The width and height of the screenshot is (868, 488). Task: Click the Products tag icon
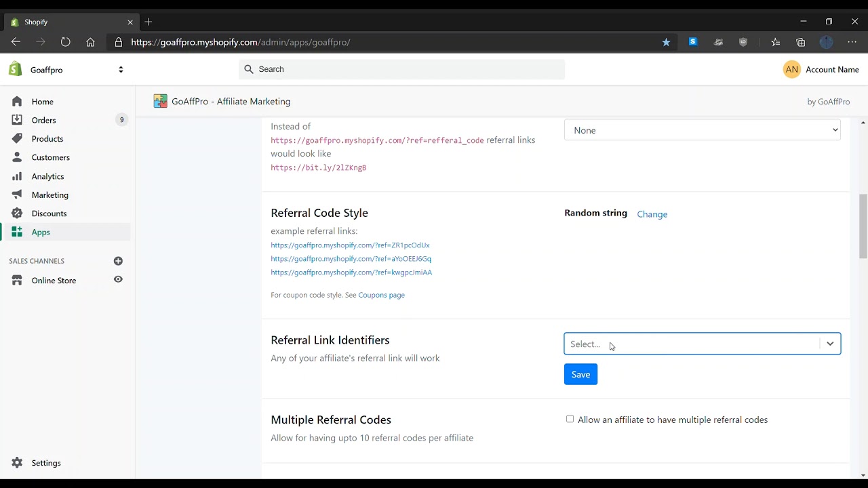pos(17,138)
